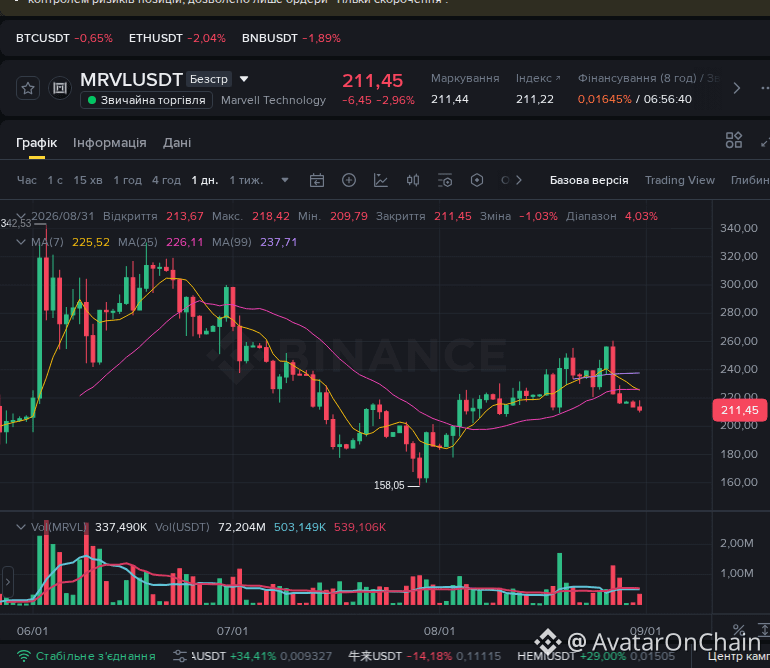
Task: Add MRVLUSDT to favorites with star icon
Action: tap(28, 88)
